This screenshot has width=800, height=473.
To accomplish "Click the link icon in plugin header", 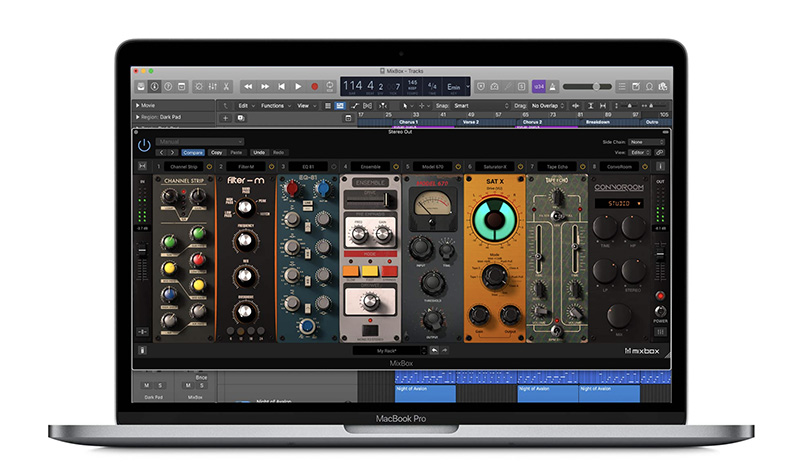I will pyautogui.click(x=659, y=152).
